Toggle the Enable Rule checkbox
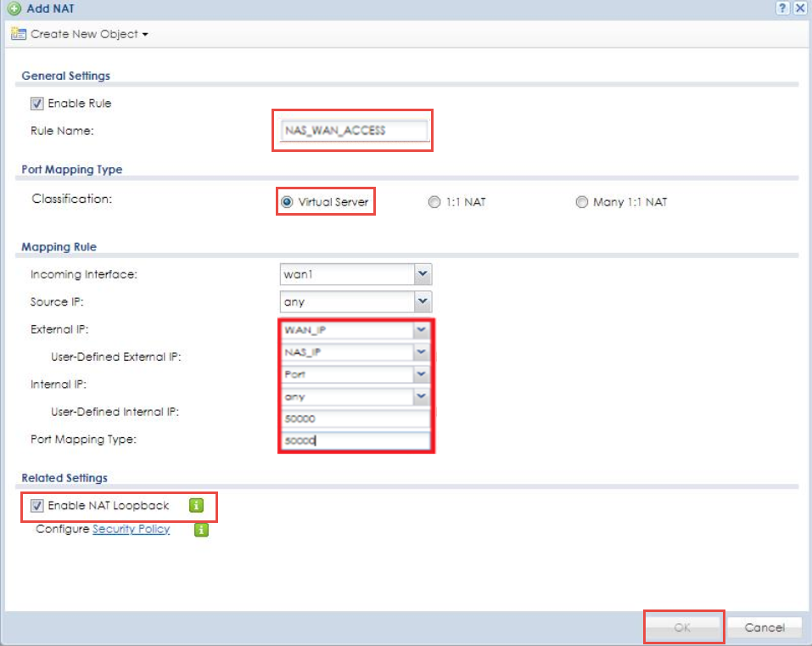This screenshot has width=812, height=646. coord(36,104)
